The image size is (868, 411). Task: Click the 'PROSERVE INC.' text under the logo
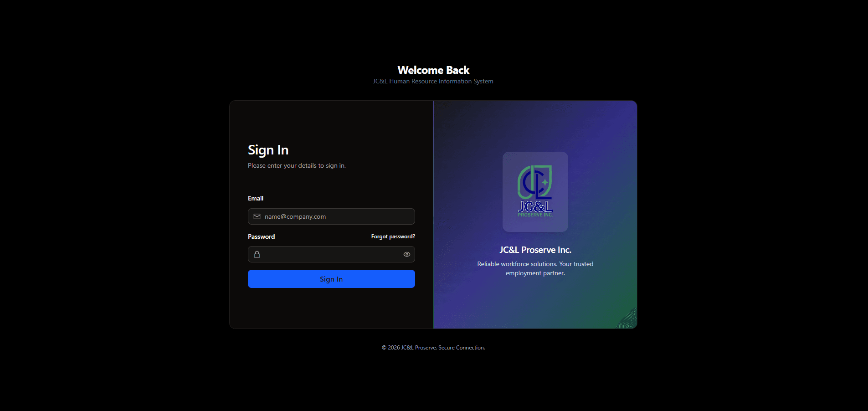[535, 215]
